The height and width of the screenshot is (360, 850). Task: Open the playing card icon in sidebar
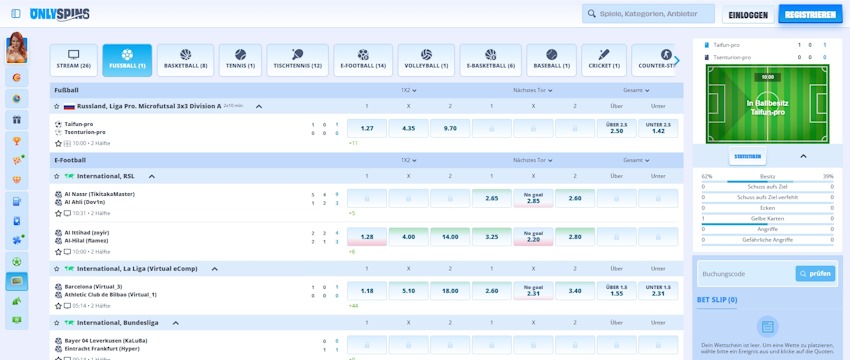coord(17,221)
